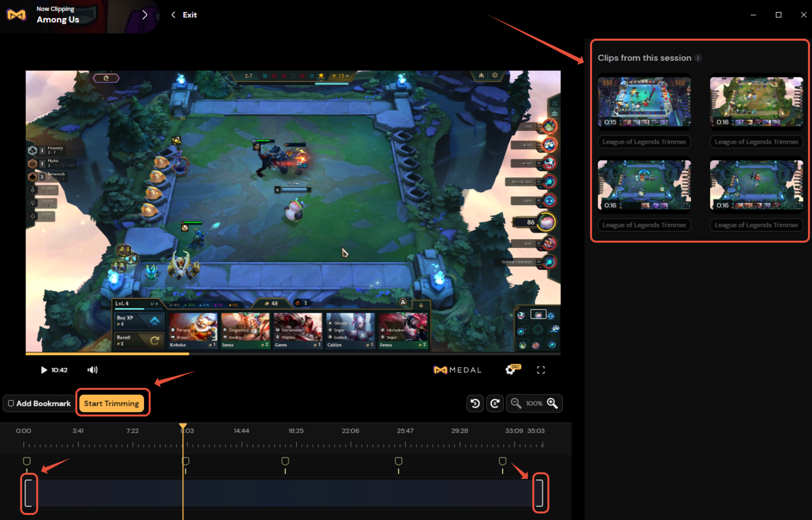Jump to 14:44 on the timeline ruler
812x520 pixels.
[x=242, y=431]
